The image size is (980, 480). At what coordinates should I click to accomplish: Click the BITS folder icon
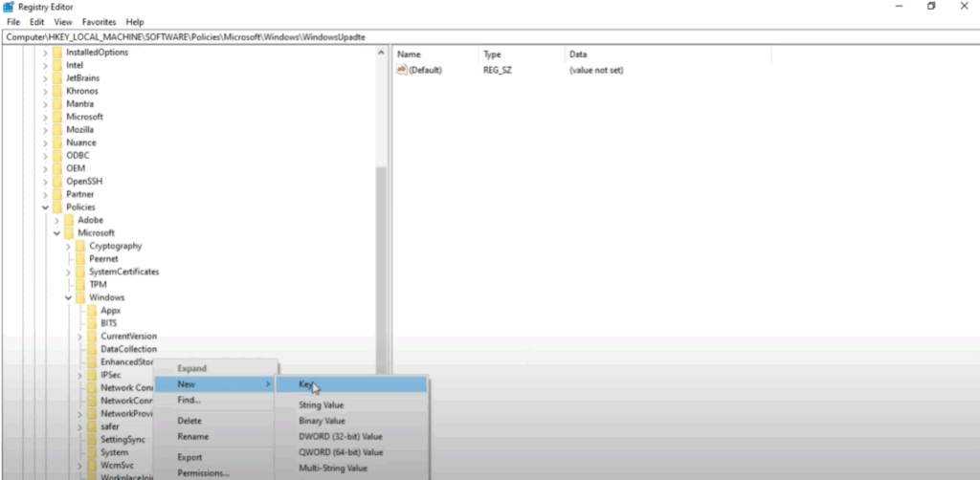click(92, 323)
